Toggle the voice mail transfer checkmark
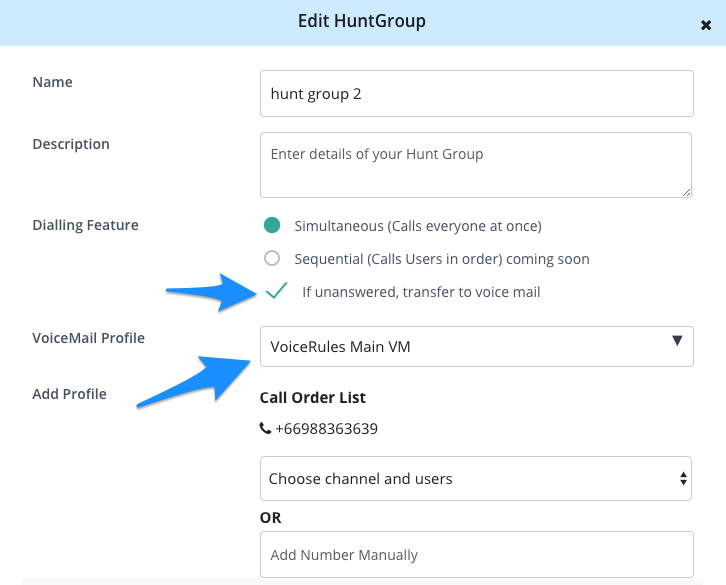The width and height of the screenshot is (726, 585). click(x=276, y=291)
